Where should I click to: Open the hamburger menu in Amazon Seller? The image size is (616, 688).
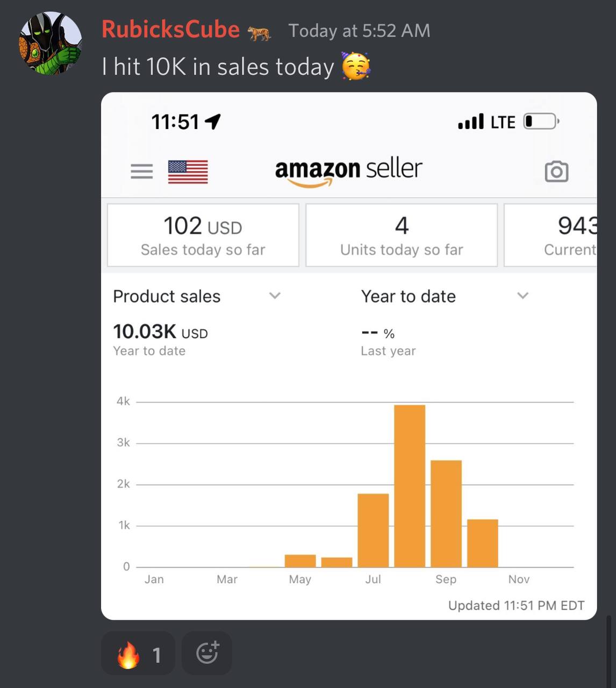[x=142, y=171]
